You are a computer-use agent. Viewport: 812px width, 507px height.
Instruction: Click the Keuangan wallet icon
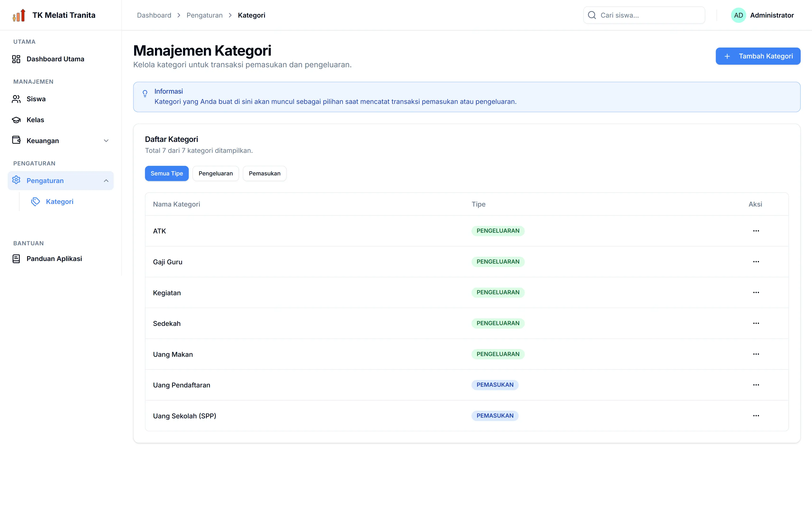(16, 140)
